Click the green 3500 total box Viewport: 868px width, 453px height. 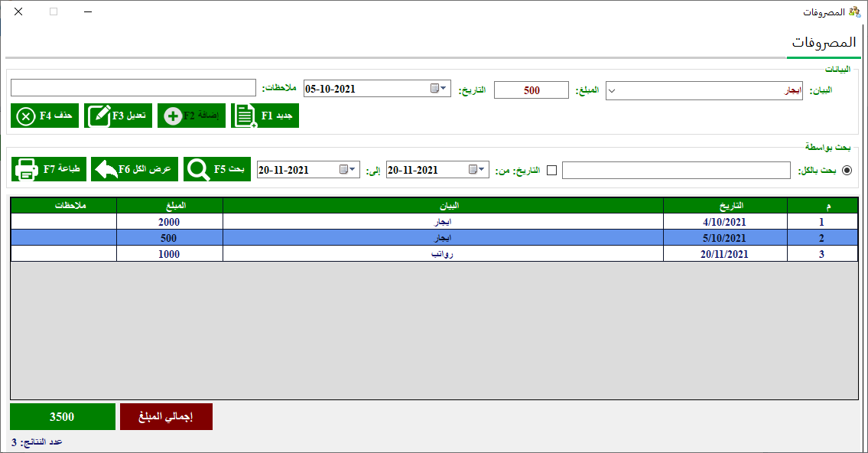click(x=62, y=417)
